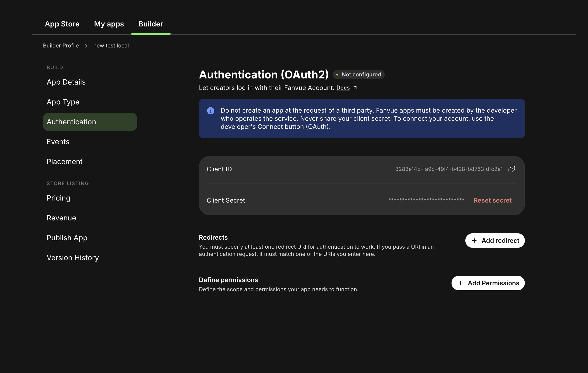Open the Events section

[90, 142]
